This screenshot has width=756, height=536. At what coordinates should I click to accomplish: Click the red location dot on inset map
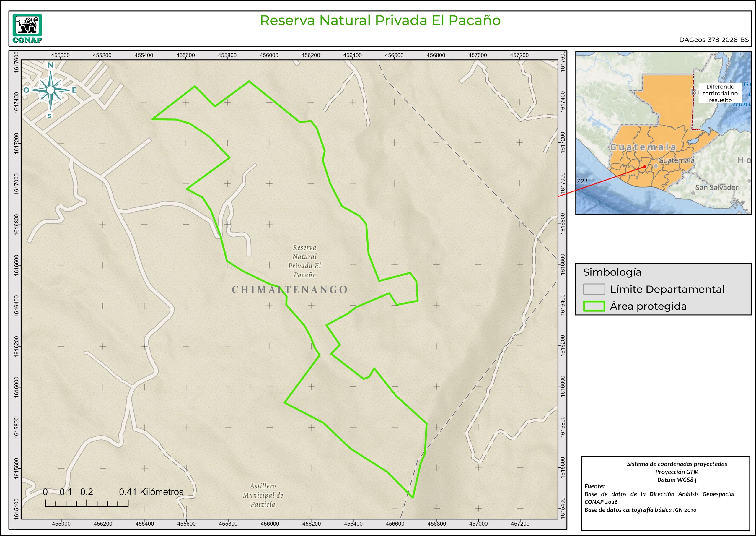tap(644, 167)
